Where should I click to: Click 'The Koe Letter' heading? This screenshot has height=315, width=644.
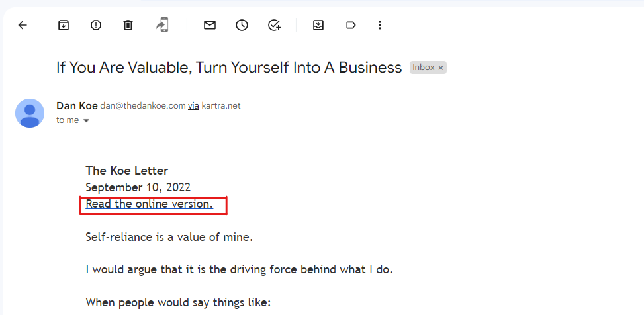[x=127, y=171]
